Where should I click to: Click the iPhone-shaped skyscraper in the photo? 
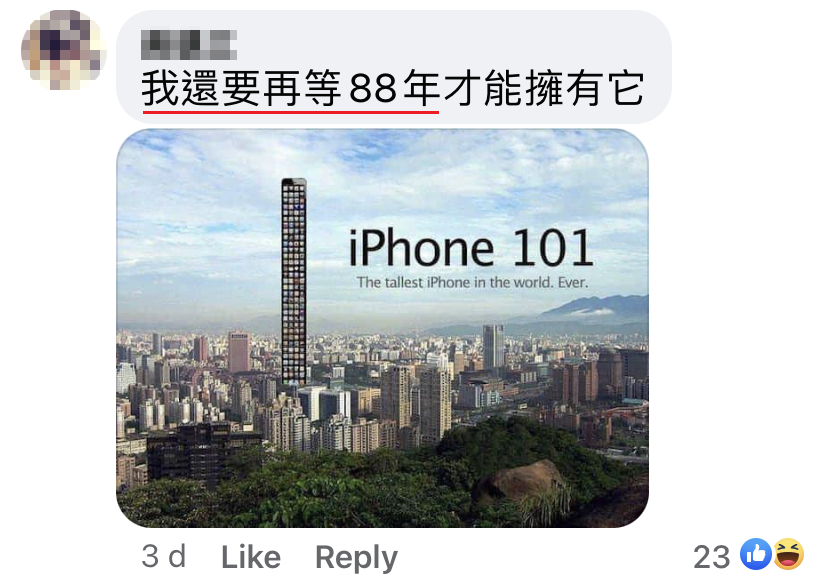coord(294,282)
